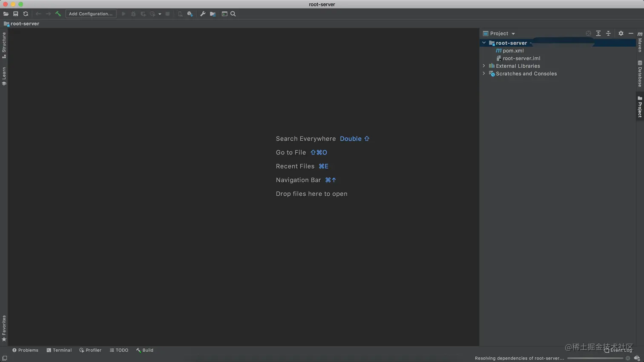Click the box icon with blue download arrow

coord(190,14)
